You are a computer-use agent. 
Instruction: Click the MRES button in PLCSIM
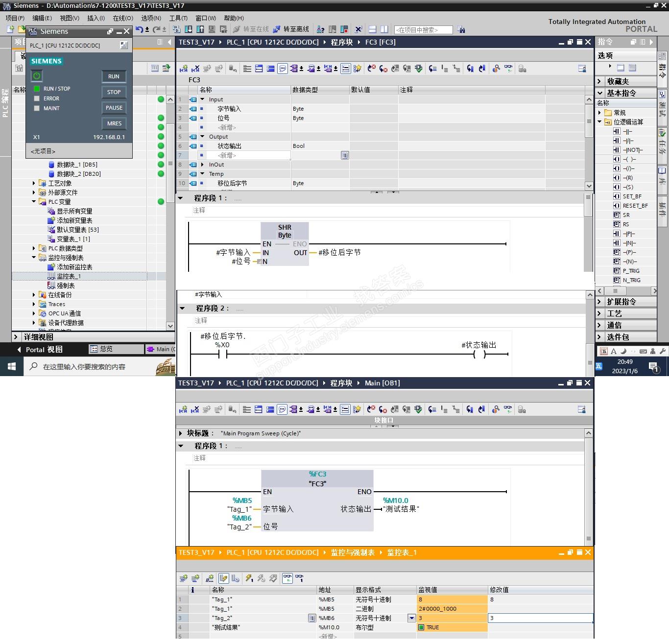coord(114,123)
